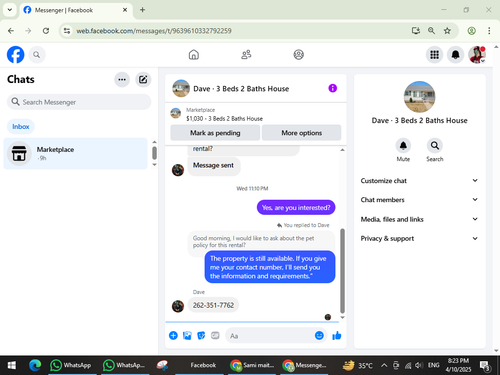
Task: Click the 'The property is still available' message
Action: pos(270,267)
